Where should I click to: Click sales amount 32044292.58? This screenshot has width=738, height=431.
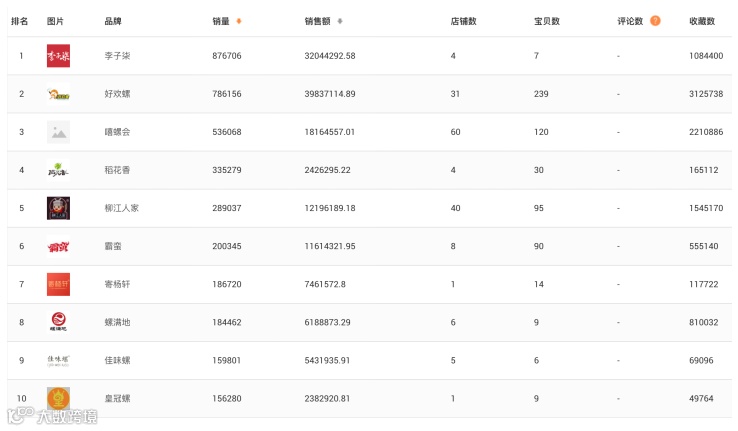pyautogui.click(x=330, y=56)
